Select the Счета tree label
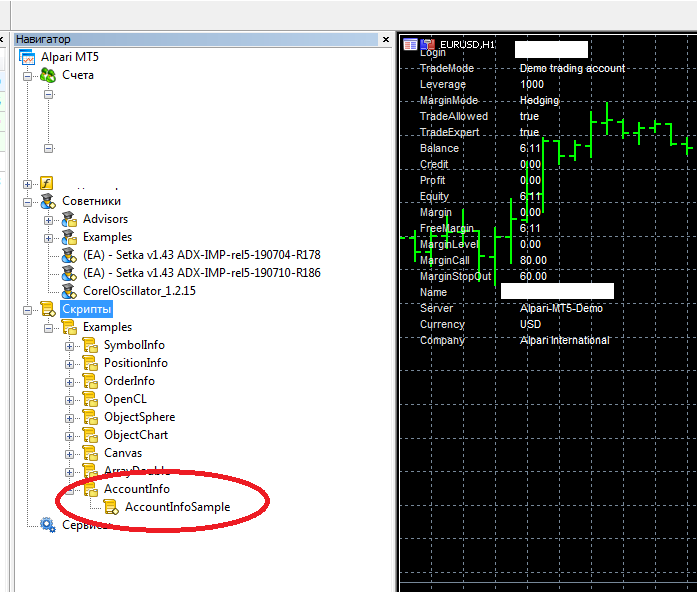The width and height of the screenshot is (697, 592). [x=78, y=75]
